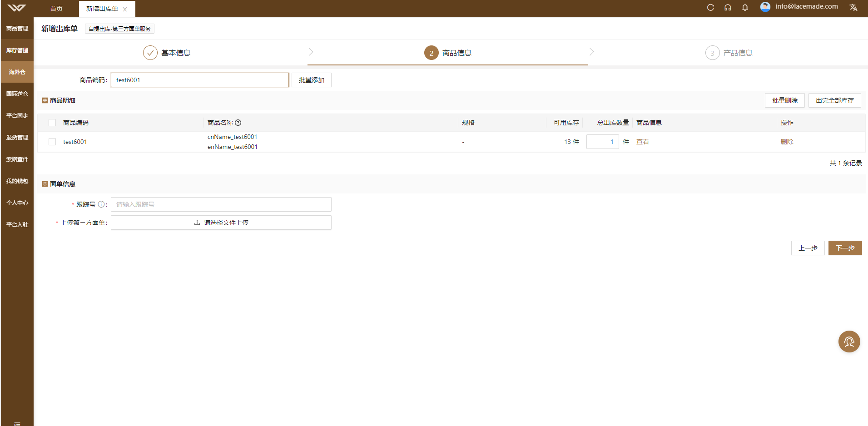Click the 产品信息 step label
The image size is (868, 426).
point(738,53)
